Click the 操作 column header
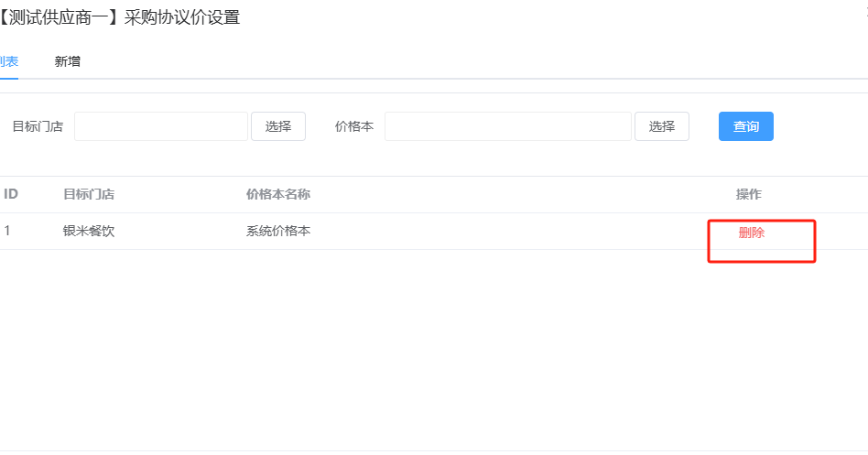 coord(748,194)
